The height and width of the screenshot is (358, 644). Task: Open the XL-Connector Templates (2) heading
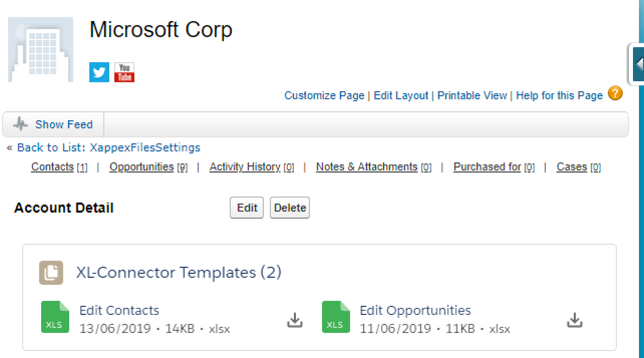pos(179,273)
